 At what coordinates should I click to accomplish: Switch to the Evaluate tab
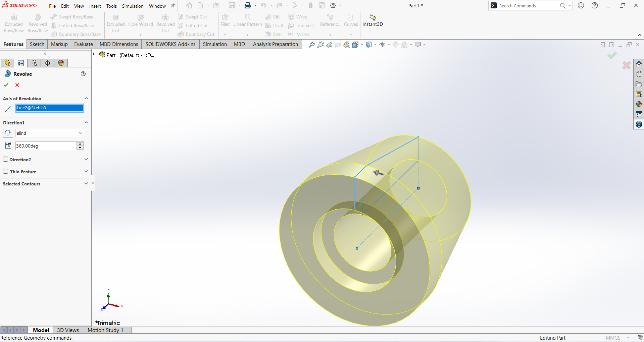pos(84,44)
